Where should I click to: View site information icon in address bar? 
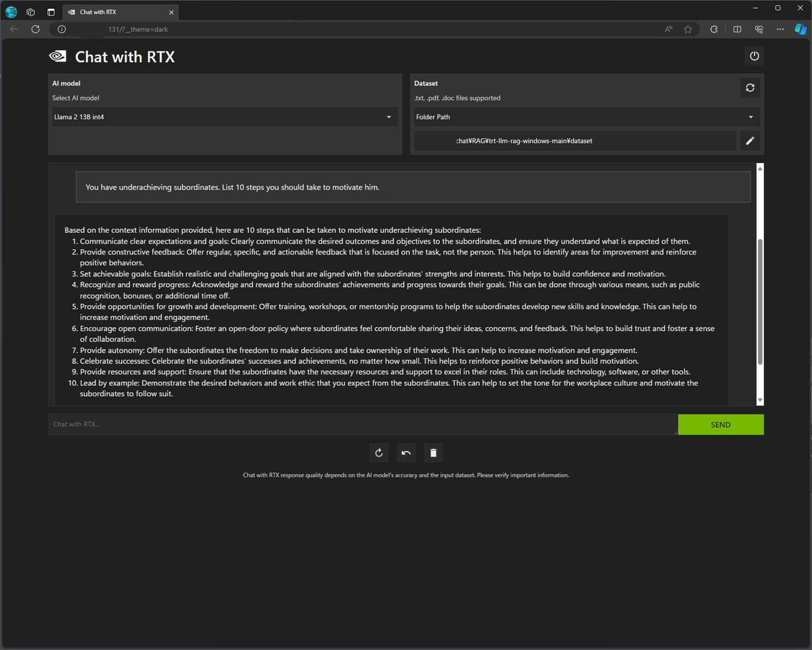tap(62, 29)
